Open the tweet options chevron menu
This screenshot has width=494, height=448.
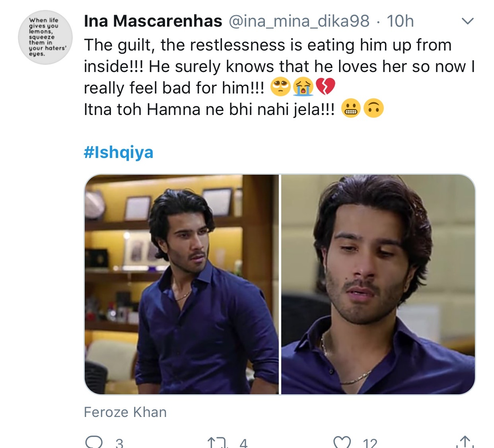point(468,21)
